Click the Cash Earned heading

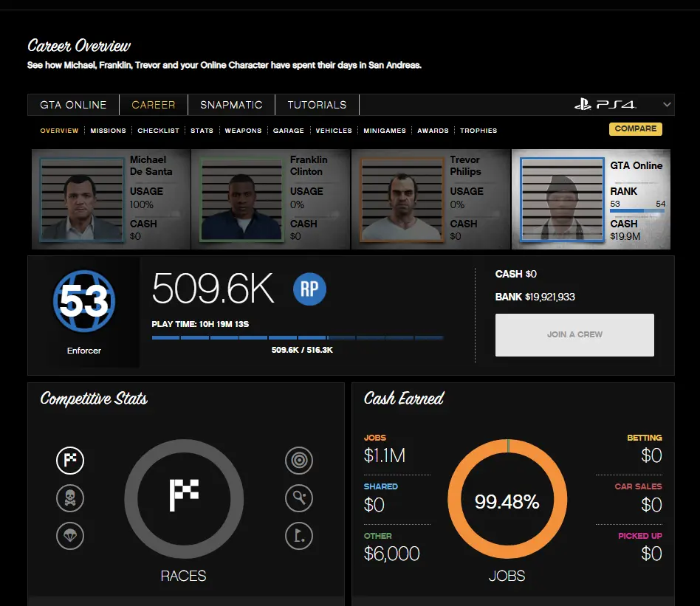click(404, 398)
